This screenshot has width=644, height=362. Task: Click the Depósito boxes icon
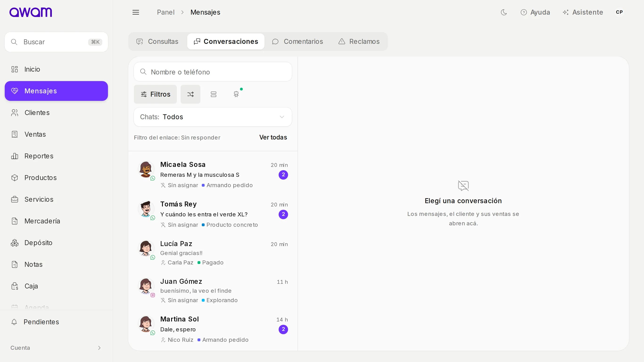coord(15,243)
